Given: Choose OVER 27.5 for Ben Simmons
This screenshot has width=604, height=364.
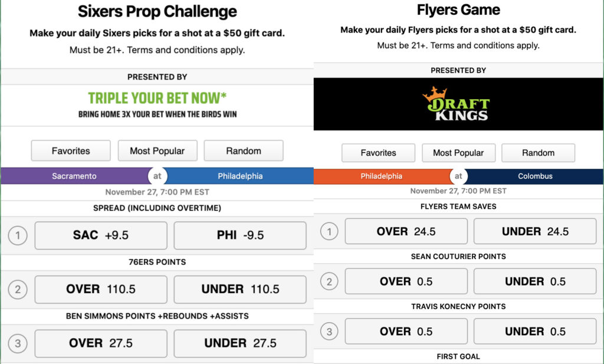Looking at the screenshot, I should click(101, 343).
